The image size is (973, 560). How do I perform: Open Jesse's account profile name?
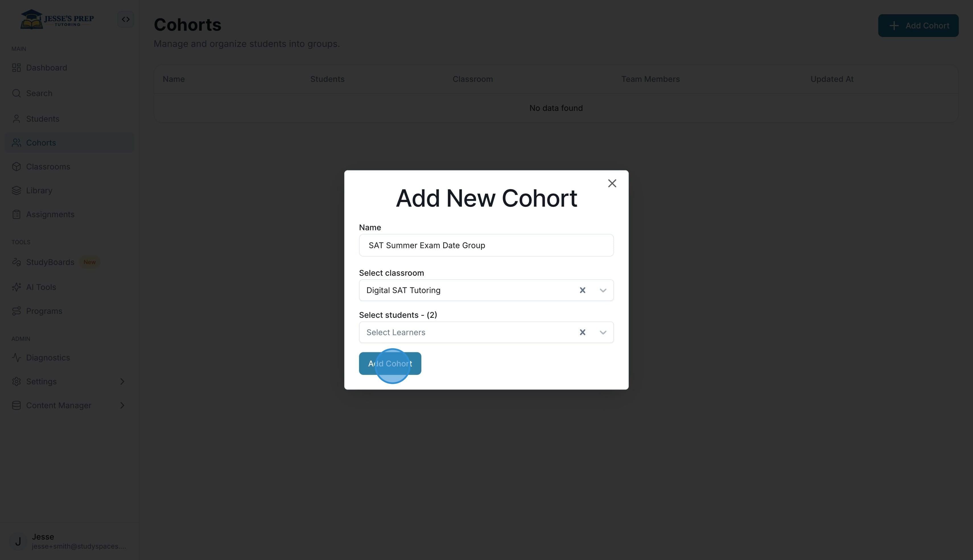tap(43, 536)
